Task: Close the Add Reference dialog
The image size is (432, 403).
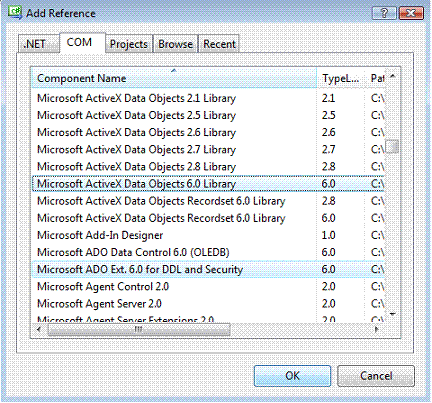Action: [x=411, y=13]
